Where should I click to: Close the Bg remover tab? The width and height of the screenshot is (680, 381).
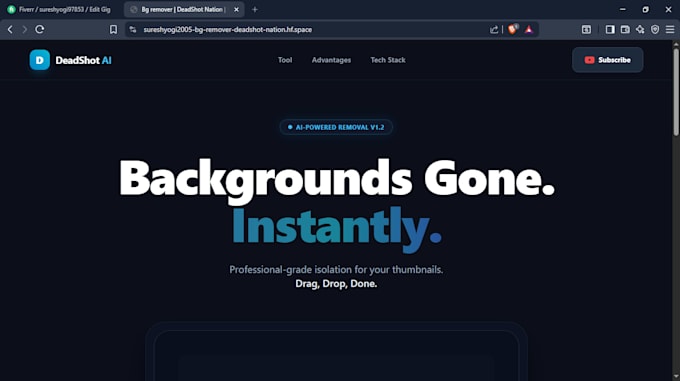pyautogui.click(x=236, y=10)
